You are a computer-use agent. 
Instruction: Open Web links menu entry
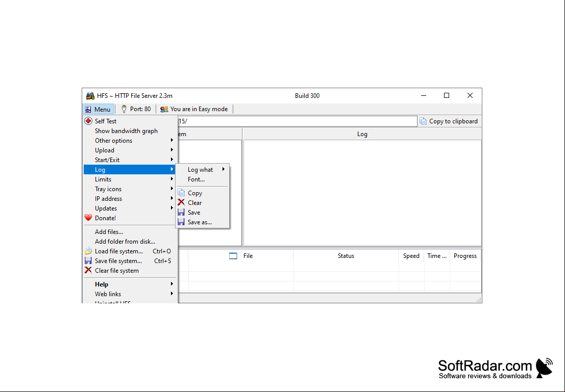130,294
